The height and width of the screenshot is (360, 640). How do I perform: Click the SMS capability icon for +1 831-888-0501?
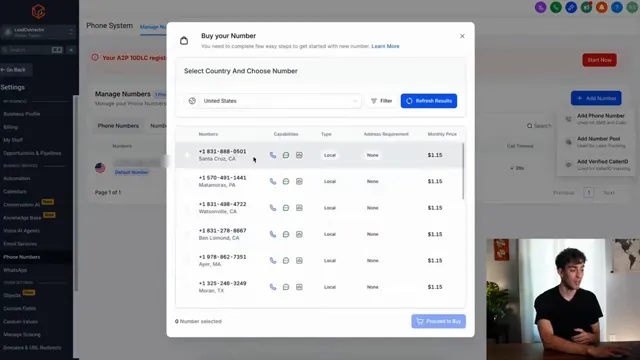286,155
